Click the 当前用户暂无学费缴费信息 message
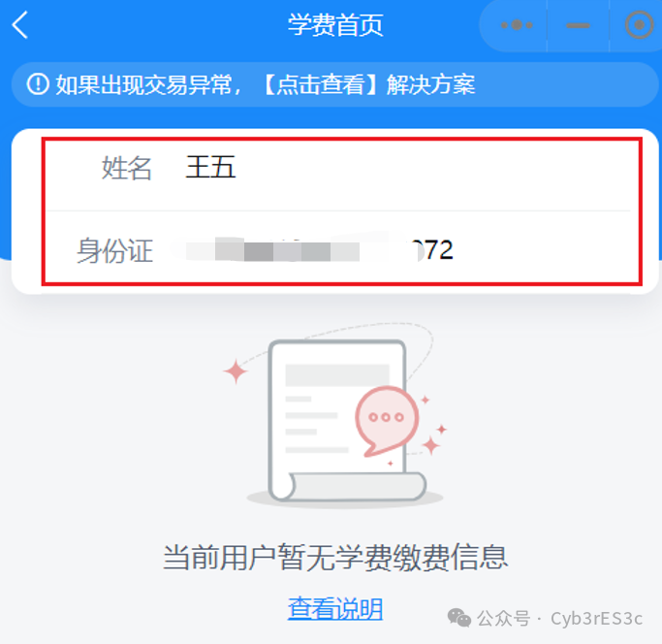This screenshot has width=662, height=644. [x=335, y=558]
